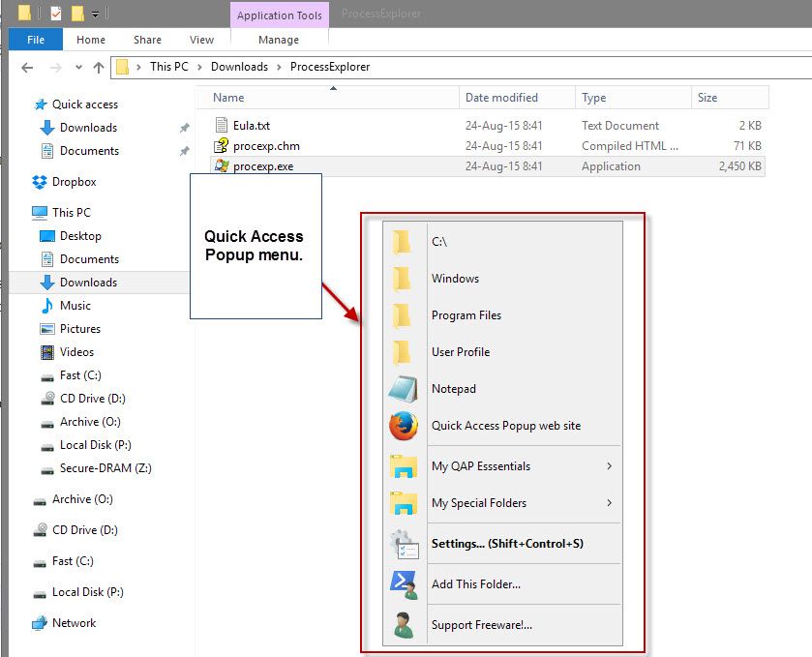Screen dimensions: 812x657
Task: Click the Firefox icon in popup menu
Action: tap(404, 426)
